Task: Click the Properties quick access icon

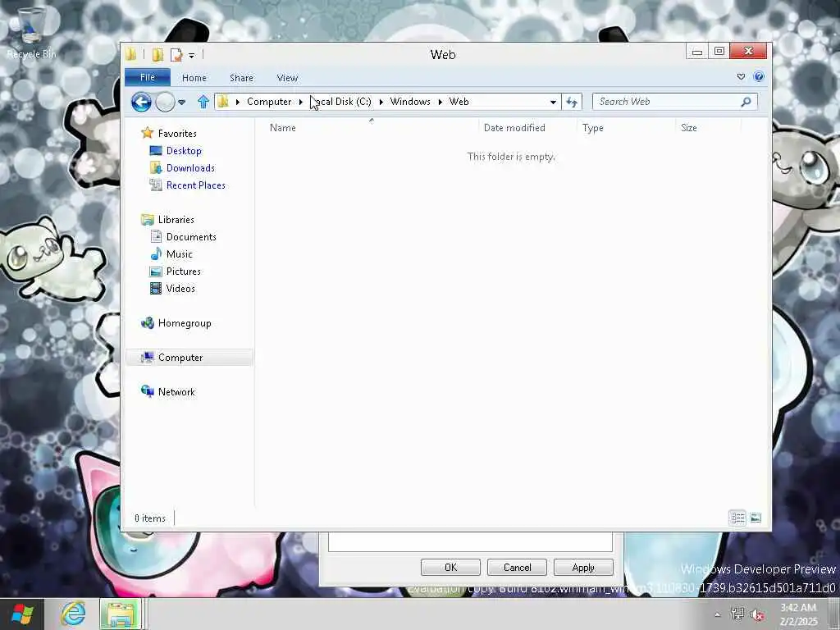Action: (176, 54)
